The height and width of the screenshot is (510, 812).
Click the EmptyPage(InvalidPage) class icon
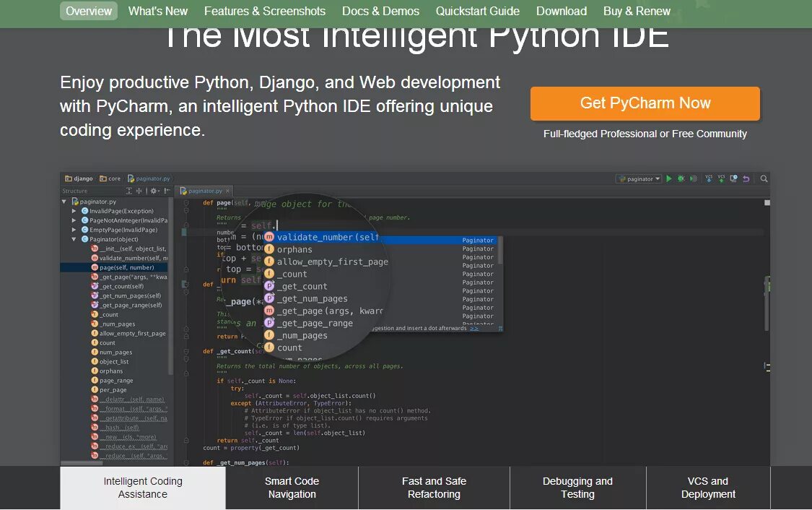coord(84,230)
